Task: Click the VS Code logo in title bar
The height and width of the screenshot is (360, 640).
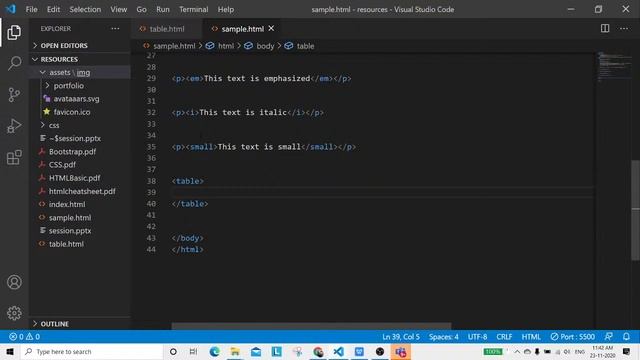Action: pos(11,9)
